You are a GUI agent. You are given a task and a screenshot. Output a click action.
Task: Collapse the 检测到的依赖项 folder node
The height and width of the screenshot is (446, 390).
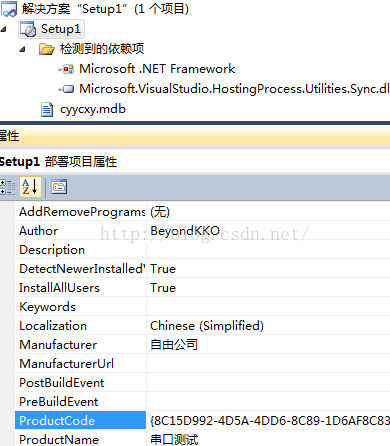pos(22,49)
